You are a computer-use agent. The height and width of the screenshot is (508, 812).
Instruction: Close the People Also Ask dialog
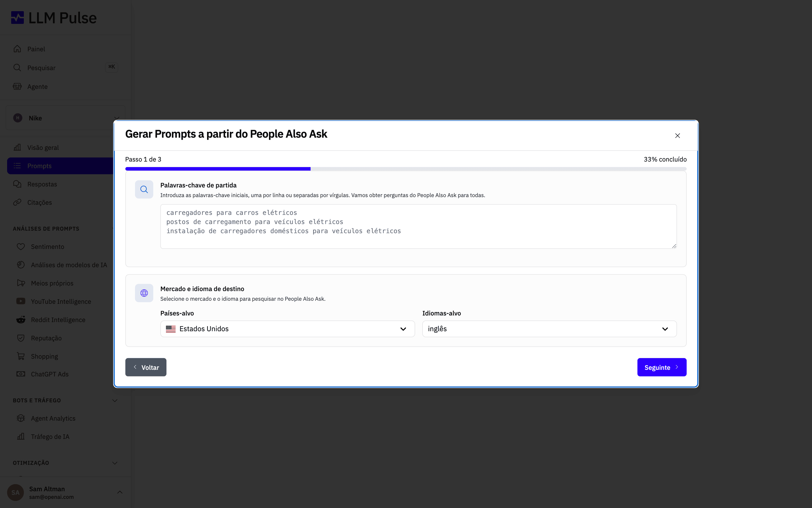pos(678,135)
